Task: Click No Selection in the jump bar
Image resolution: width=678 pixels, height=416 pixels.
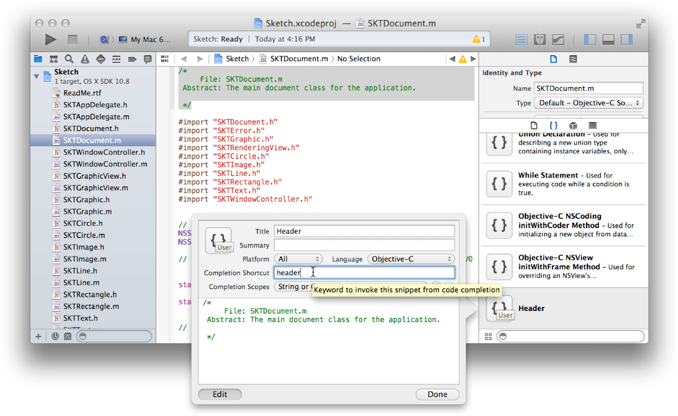Action: 358,59
